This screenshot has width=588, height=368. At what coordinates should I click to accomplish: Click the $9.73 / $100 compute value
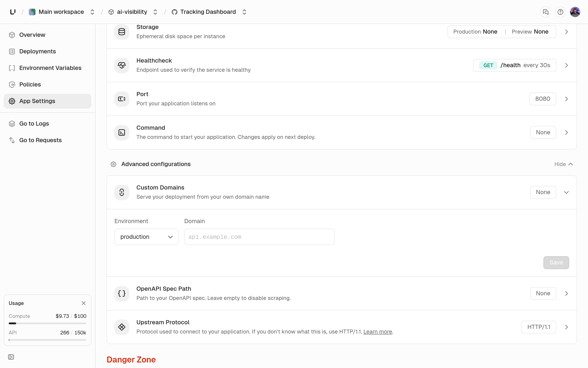click(x=71, y=316)
